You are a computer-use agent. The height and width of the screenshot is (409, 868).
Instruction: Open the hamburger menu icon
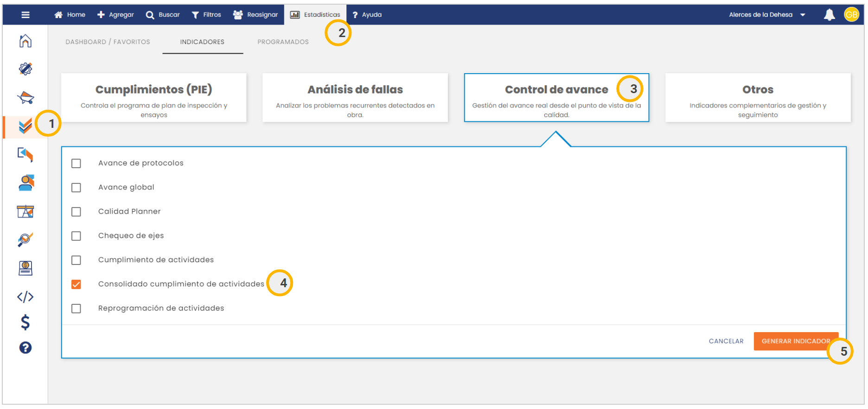(26, 15)
